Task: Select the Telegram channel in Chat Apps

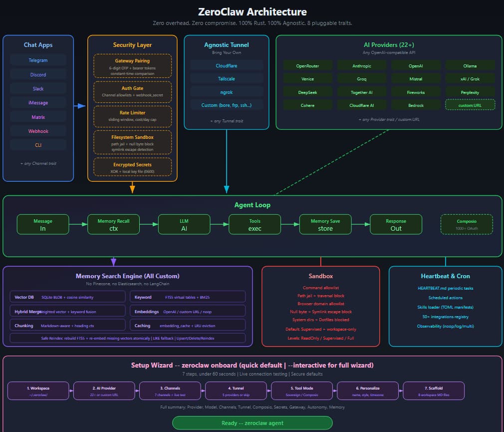Action: pos(38,59)
